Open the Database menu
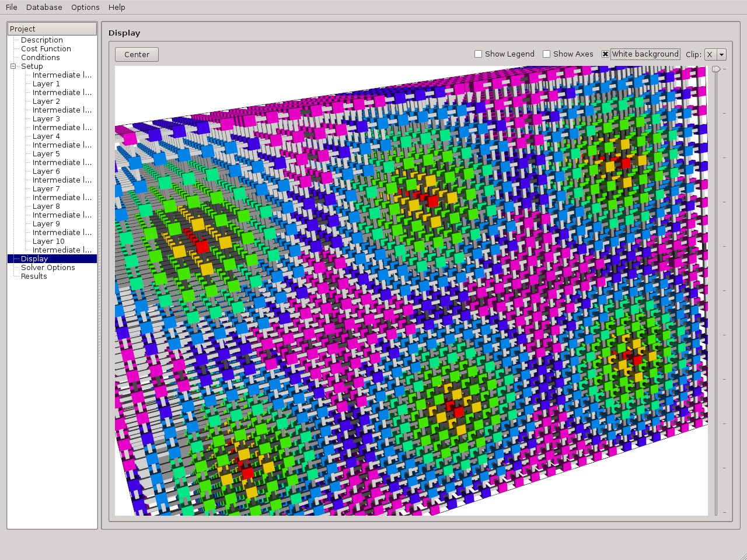The height and width of the screenshot is (560, 747). [44, 7]
